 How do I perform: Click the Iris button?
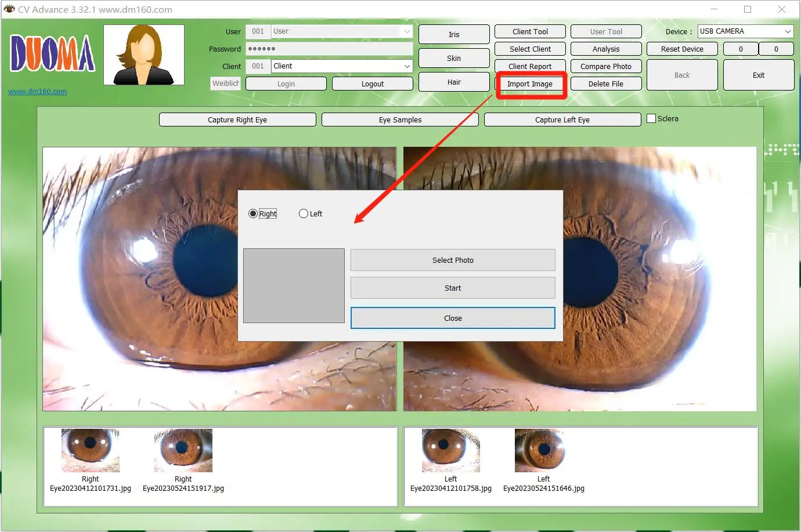click(x=454, y=34)
